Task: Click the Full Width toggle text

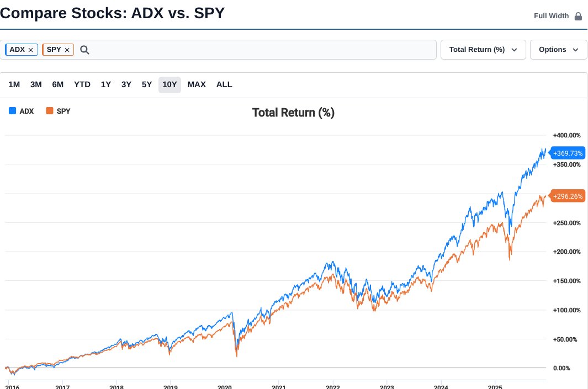Action: (x=551, y=16)
